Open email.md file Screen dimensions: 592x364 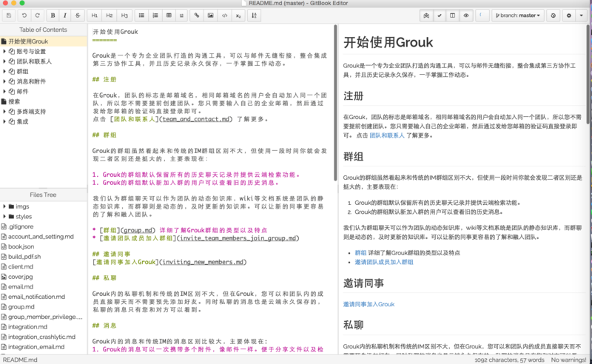pyautogui.click(x=44, y=286)
